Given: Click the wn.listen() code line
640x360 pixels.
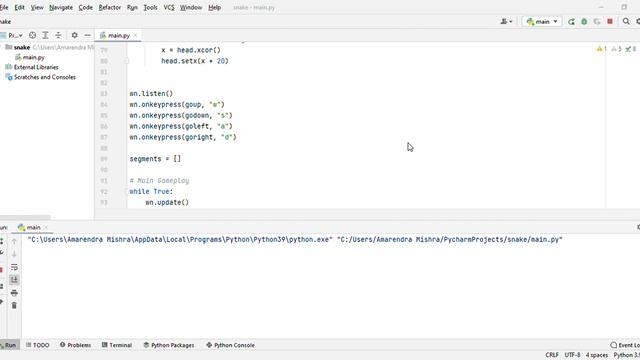Looking at the screenshot, I should coord(151,93).
